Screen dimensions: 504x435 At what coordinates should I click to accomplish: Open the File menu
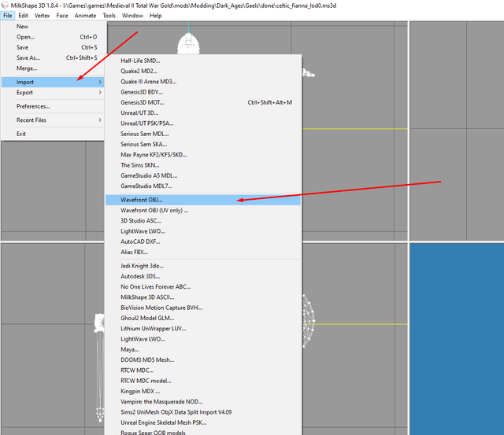pos(8,16)
